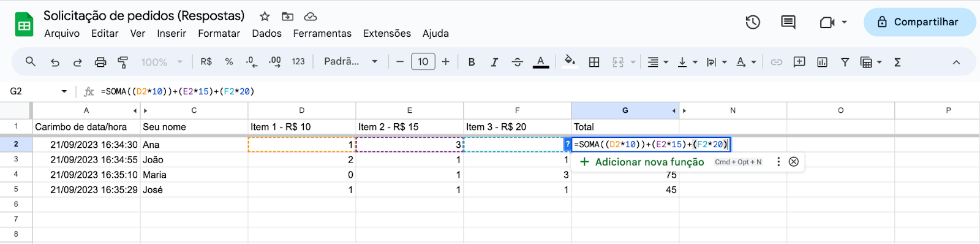Image resolution: width=980 pixels, height=244 pixels.
Task: Redo the last action
Action: click(78, 62)
